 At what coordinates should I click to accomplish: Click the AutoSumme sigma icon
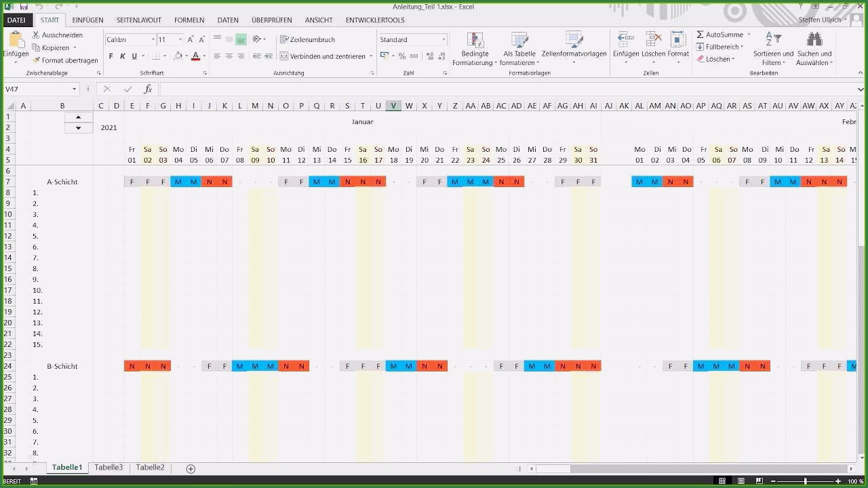[701, 35]
